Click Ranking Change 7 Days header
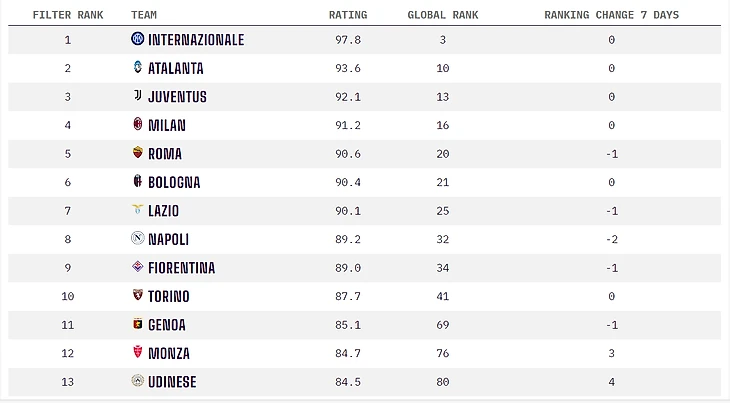Image resolution: width=730 pixels, height=403 pixels. [x=610, y=15]
